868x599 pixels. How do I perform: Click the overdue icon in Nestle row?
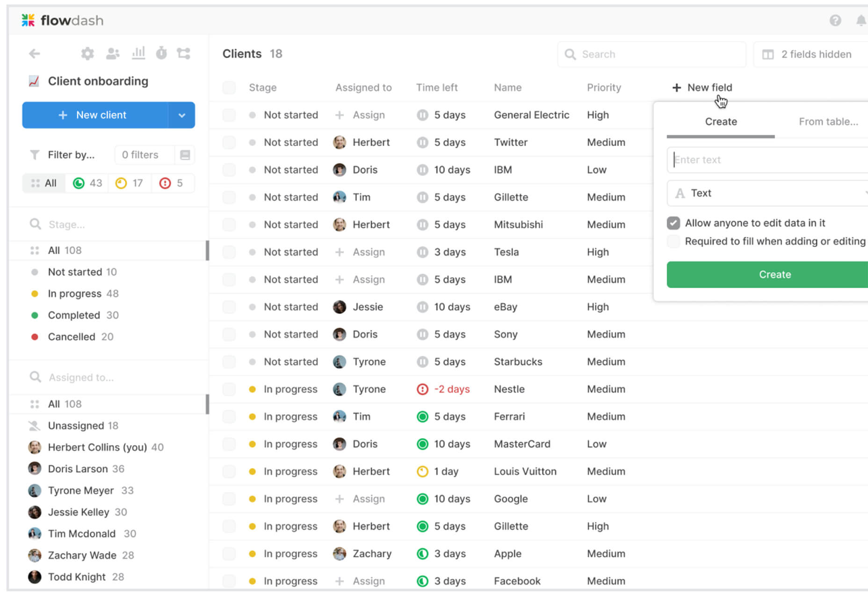coord(422,389)
